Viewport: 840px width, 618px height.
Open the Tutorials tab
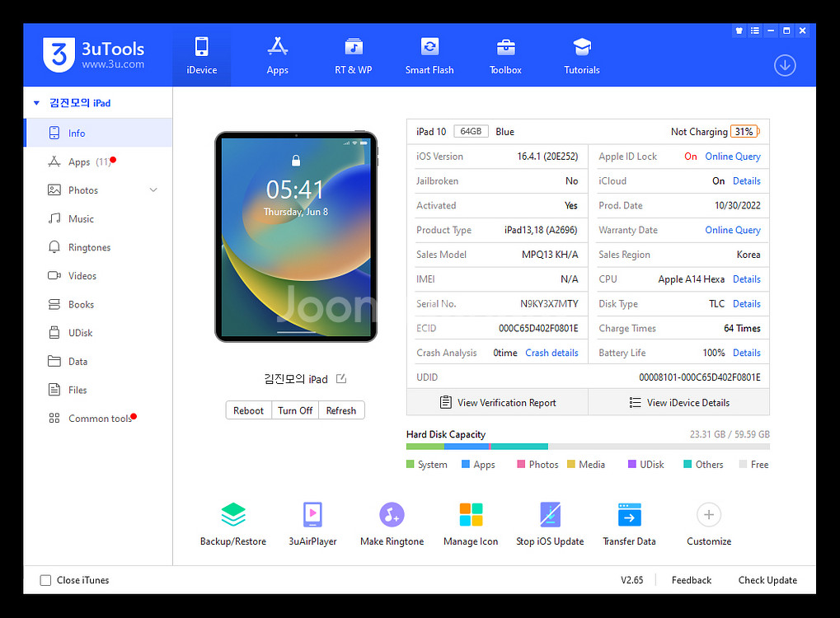pyautogui.click(x=582, y=56)
